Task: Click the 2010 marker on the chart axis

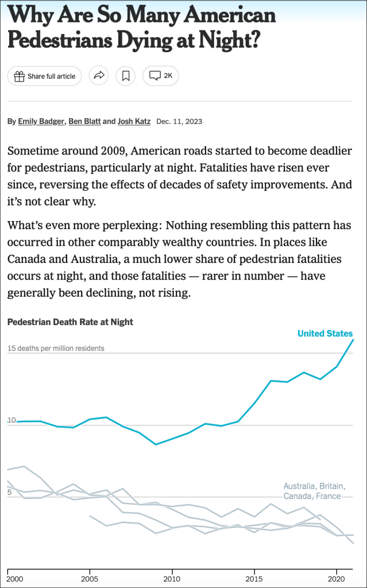Action: coord(172,579)
